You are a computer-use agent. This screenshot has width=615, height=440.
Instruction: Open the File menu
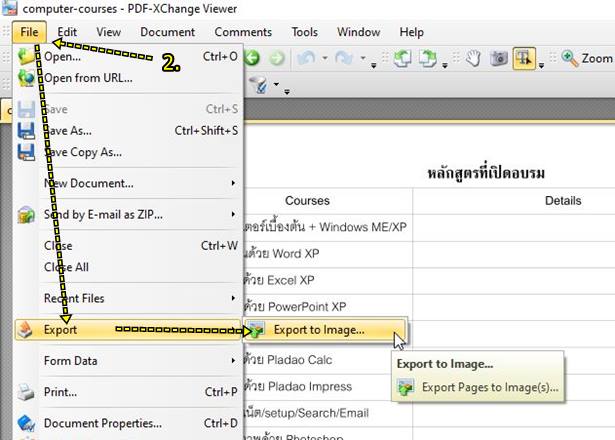click(29, 32)
